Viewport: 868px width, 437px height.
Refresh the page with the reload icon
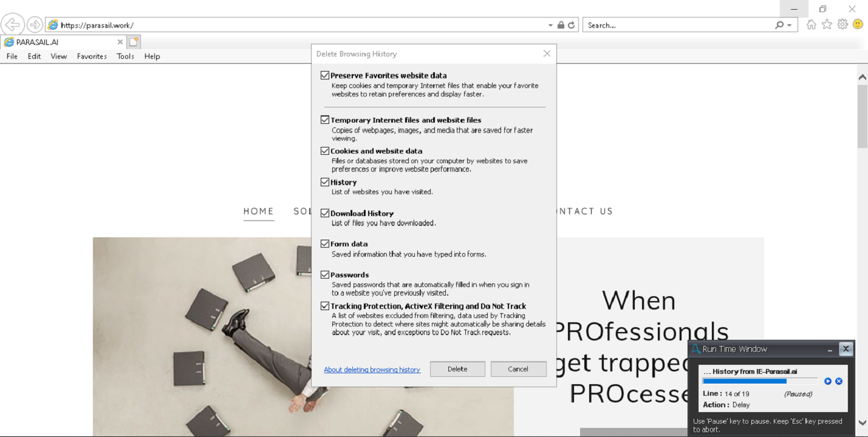click(x=571, y=25)
